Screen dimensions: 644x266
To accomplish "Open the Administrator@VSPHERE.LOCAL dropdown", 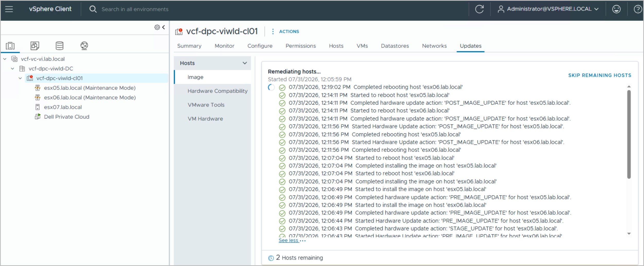I will [x=553, y=9].
